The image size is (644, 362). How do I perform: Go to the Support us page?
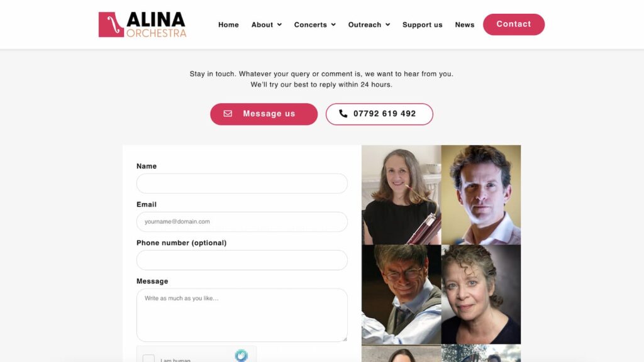click(422, 25)
